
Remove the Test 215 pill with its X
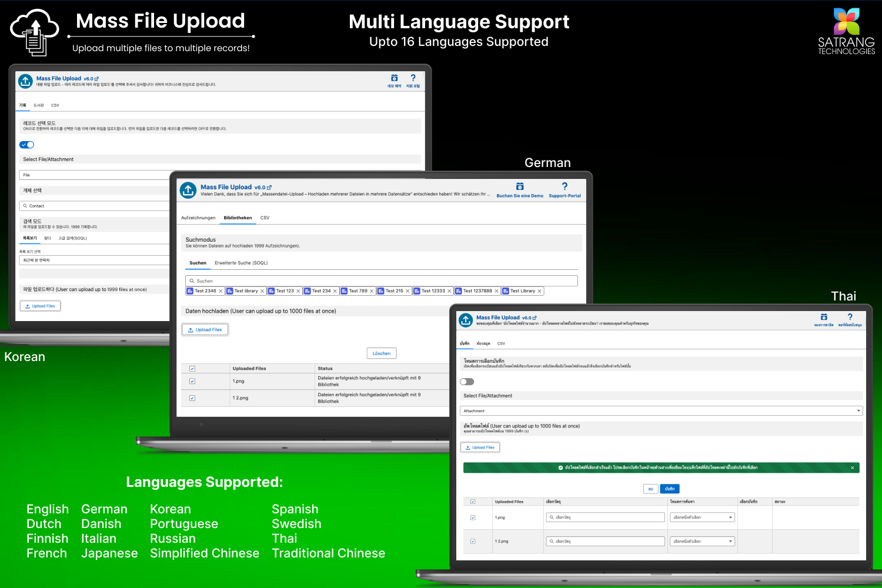coord(407,291)
